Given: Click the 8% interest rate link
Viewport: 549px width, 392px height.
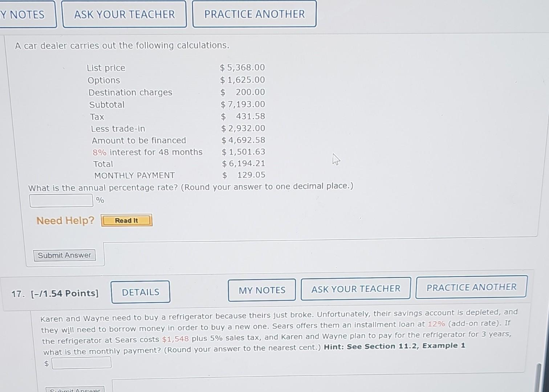Looking at the screenshot, I should (x=99, y=152).
